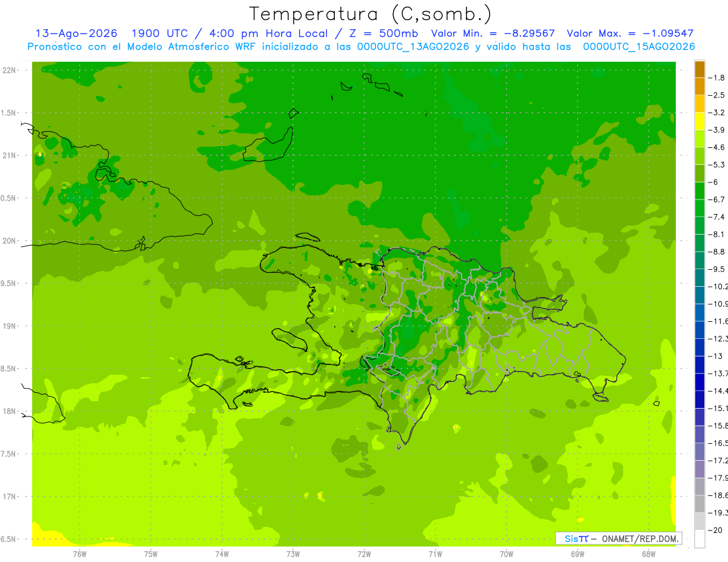Viewport: 728px width, 562px height.
Task: Click the '74W' longitude label
Action: click(x=221, y=554)
